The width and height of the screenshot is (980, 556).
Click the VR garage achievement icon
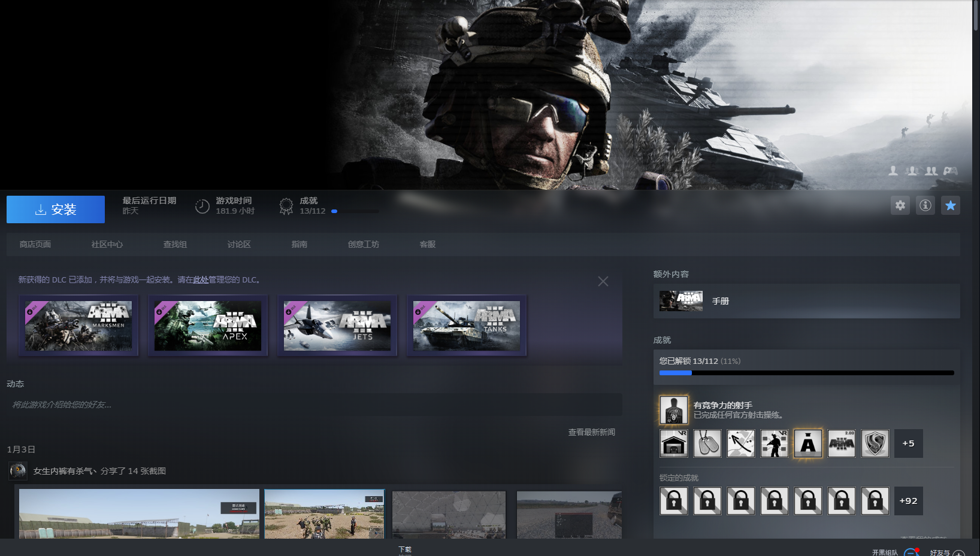pyautogui.click(x=674, y=443)
